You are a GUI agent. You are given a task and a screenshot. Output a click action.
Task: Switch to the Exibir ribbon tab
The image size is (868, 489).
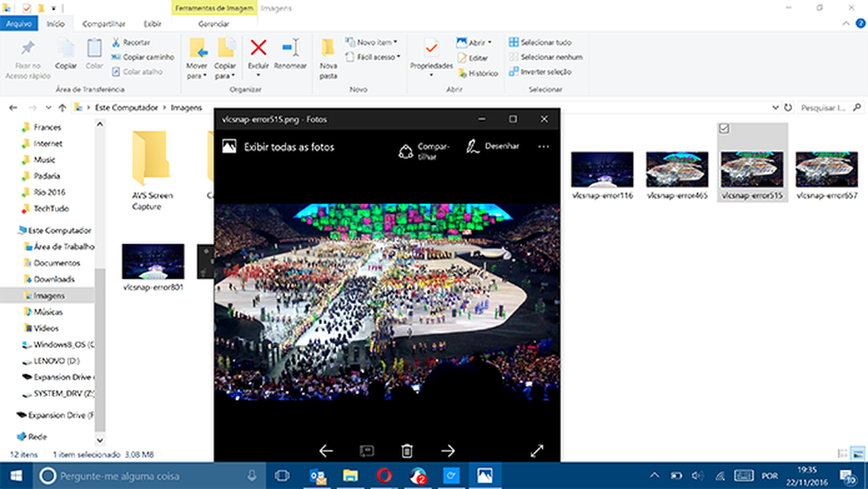click(x=153, y=24)
